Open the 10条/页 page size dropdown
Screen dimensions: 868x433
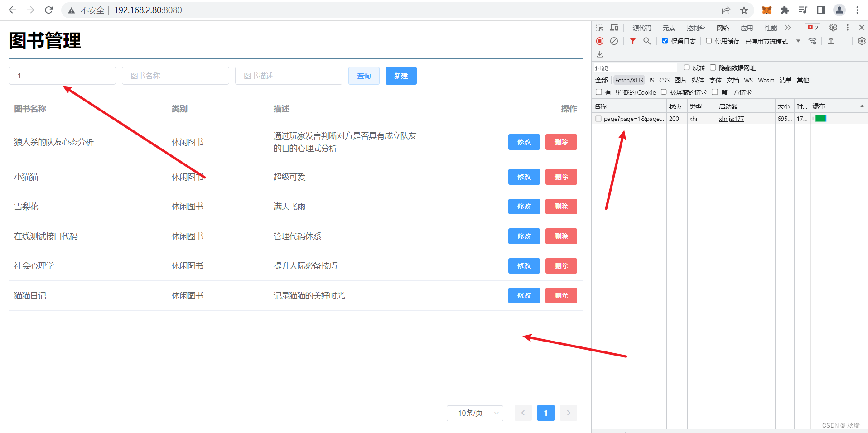[x=475, y=413]
